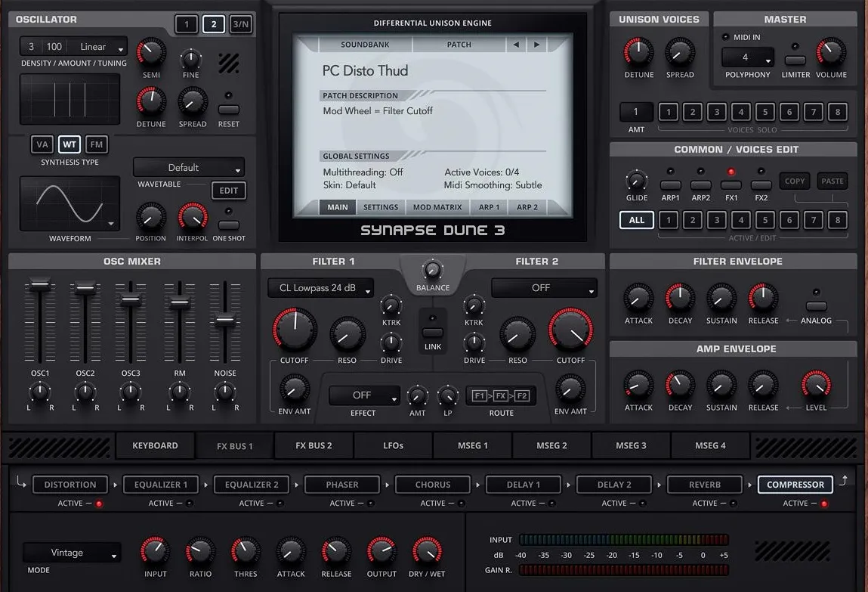Toggle the filter LINK switch
Screen dimensions: 868x592
[432, 332]
